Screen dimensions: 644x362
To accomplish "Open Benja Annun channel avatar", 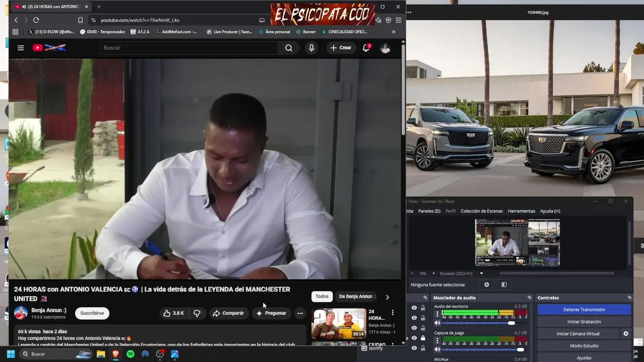I will [21, 313].
